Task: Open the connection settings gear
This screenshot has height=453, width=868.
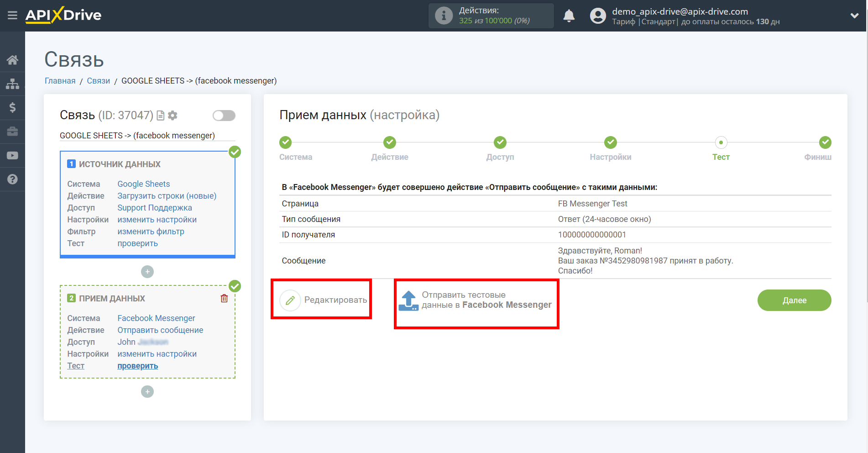Action: tap(173, 116)
